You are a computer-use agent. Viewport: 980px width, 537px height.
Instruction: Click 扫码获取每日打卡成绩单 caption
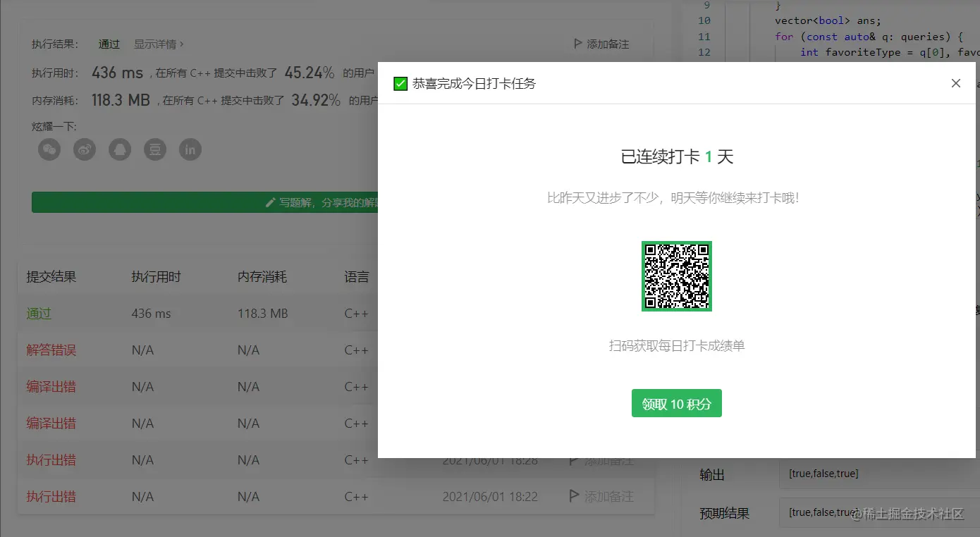[x=677, y=346]
